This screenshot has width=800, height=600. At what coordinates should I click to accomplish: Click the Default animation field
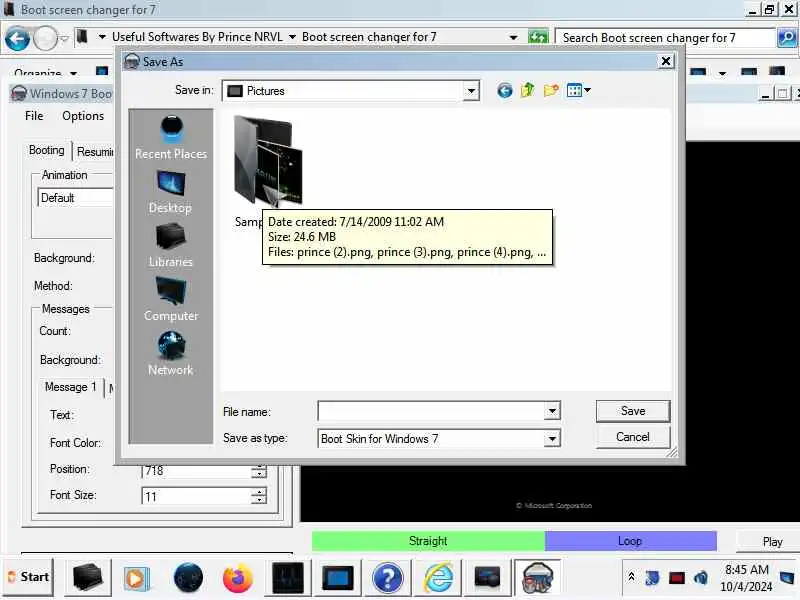(76, 197)
